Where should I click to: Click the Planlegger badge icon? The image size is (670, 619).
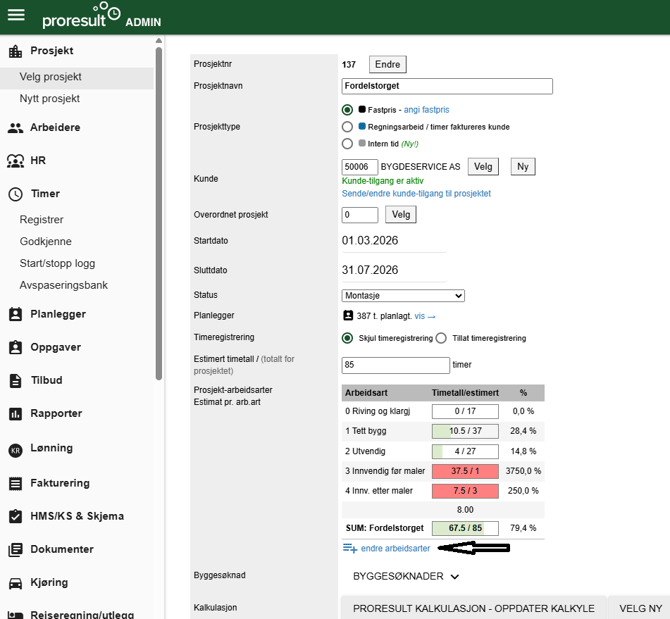[x=15, y=314]
